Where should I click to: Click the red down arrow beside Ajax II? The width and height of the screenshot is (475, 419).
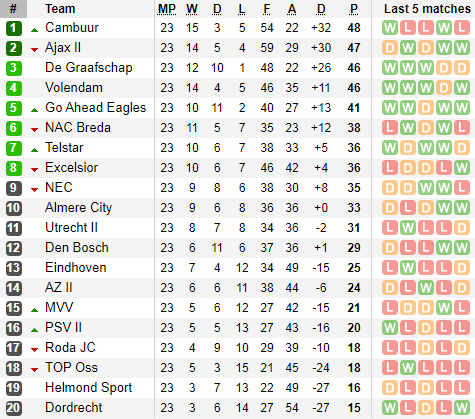(34, 50)
